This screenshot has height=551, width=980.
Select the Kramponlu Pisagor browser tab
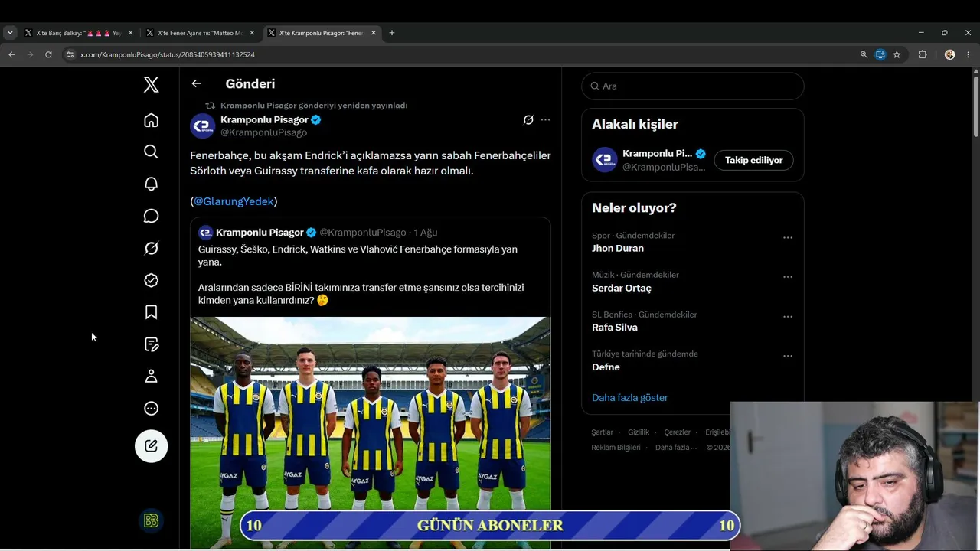[321, 33]
